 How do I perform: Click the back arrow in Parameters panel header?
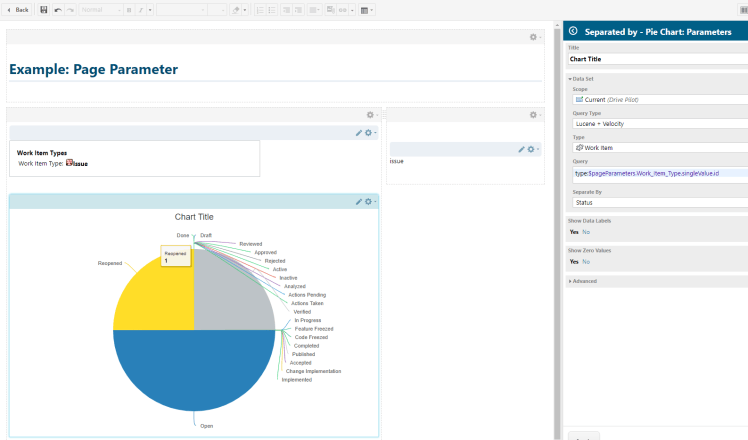(573, 31)
